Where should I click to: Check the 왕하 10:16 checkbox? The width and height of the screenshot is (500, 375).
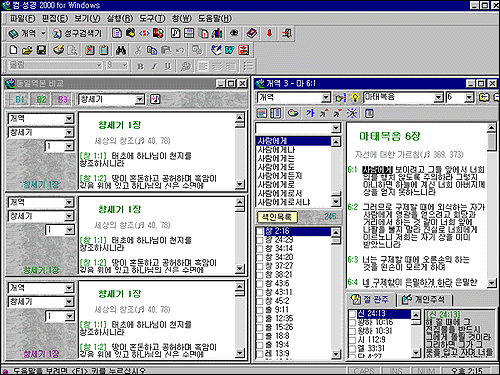pos(352,322)
